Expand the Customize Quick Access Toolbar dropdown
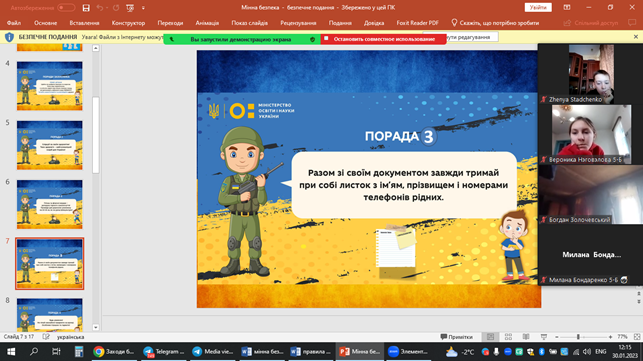 (143, 8)
